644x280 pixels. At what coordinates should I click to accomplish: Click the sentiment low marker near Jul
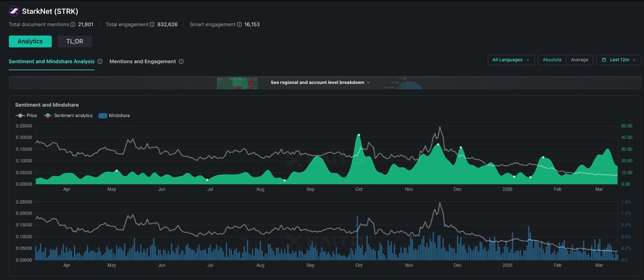(207, 180)
